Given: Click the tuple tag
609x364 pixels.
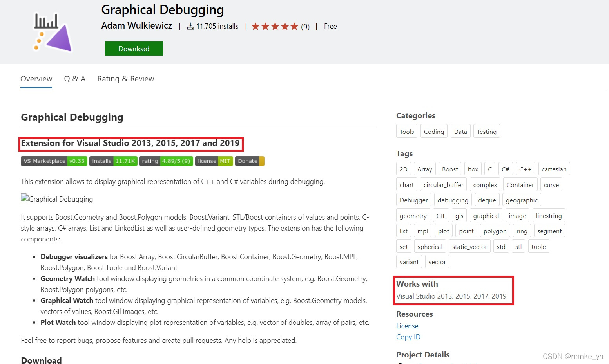Looking at the screenshot, I should 538,247.
